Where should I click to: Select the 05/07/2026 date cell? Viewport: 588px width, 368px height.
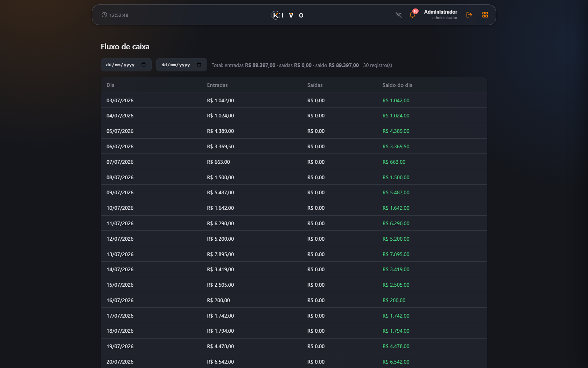120,131
